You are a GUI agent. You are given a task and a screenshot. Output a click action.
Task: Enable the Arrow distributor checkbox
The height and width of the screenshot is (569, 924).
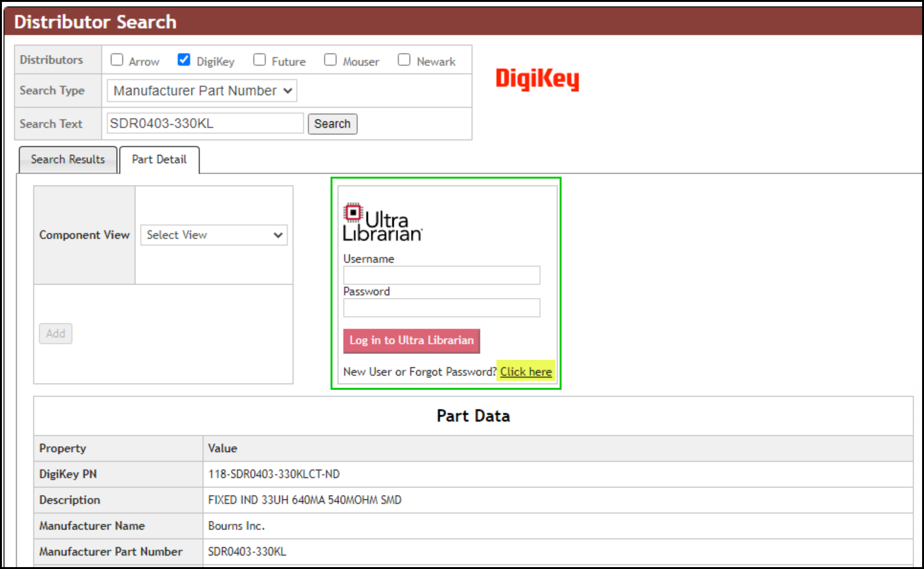point(117,59)
